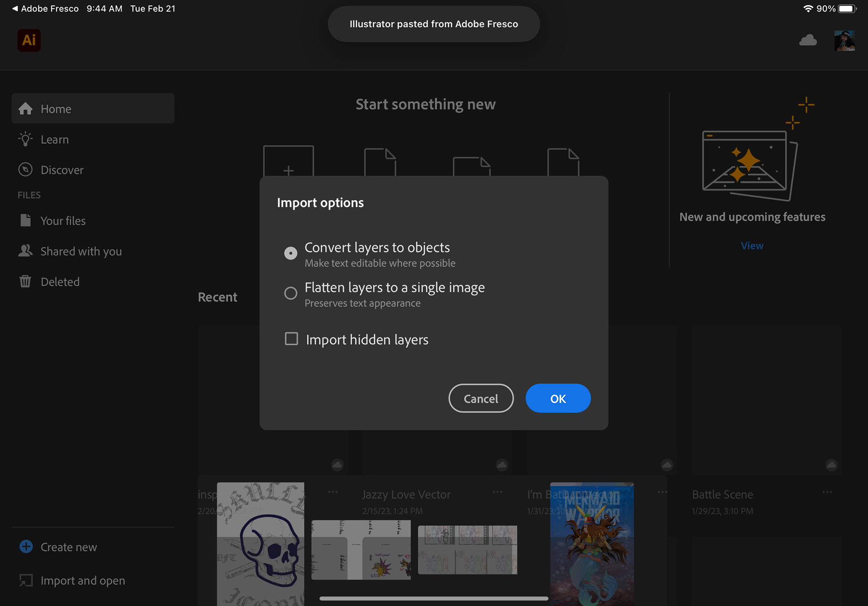This screenshot has width=868, height=606.
Task: Click the custom size plus document icon
Action: (x=288, y=161)
